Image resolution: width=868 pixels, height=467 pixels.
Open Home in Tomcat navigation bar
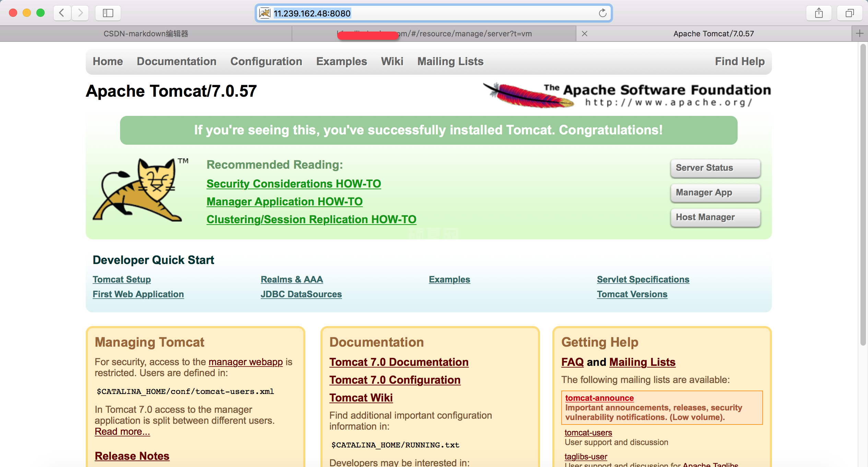[x=108, y=61]
